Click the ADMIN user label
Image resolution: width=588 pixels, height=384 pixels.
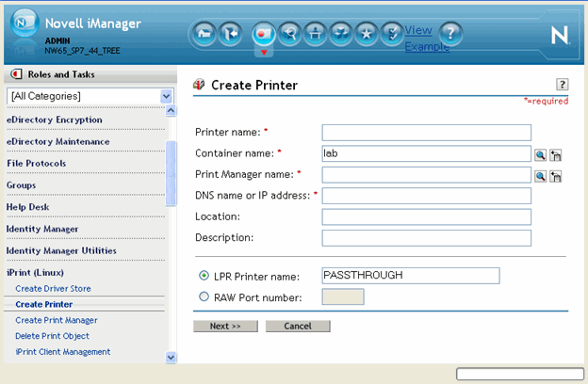tap(57, 40)
